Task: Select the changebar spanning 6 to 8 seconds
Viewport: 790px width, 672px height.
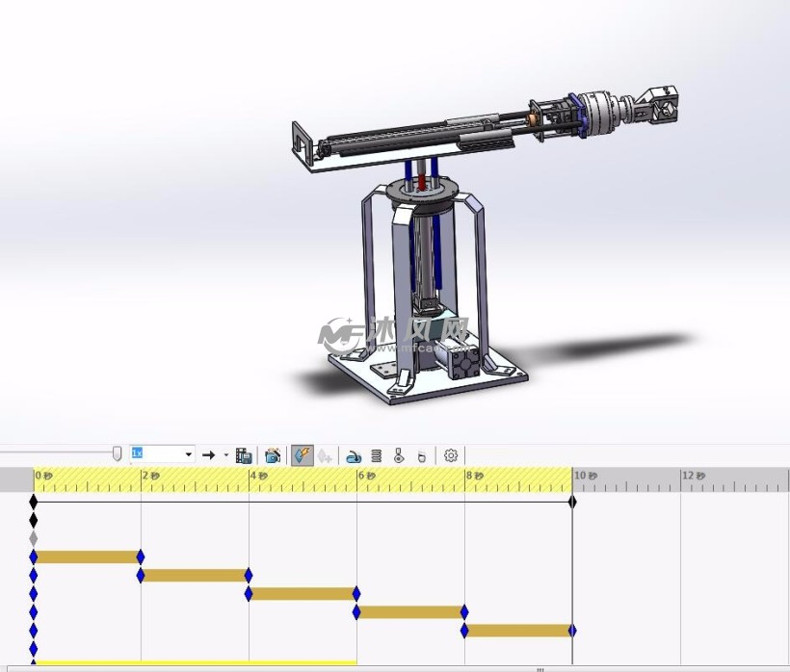Action: click(410, 612)
